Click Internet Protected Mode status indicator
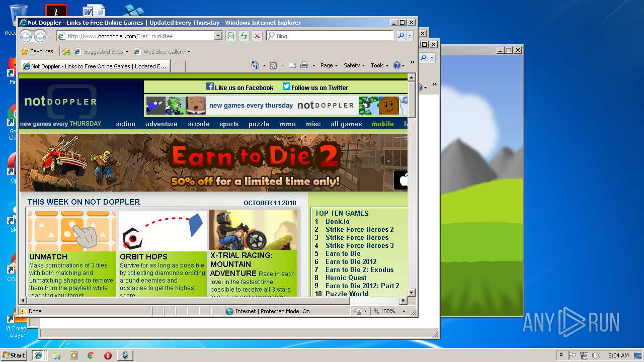644x362 pixels. [268, 311]
